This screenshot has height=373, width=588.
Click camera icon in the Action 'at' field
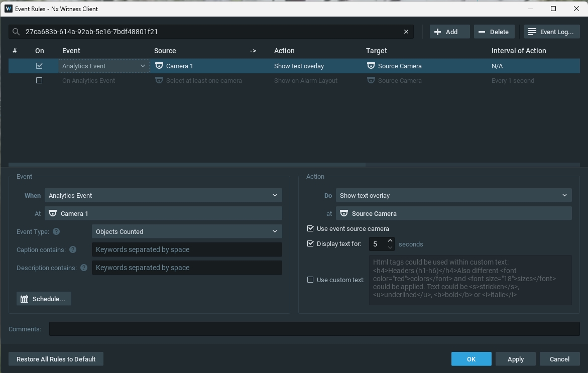[x=344, y=213]
